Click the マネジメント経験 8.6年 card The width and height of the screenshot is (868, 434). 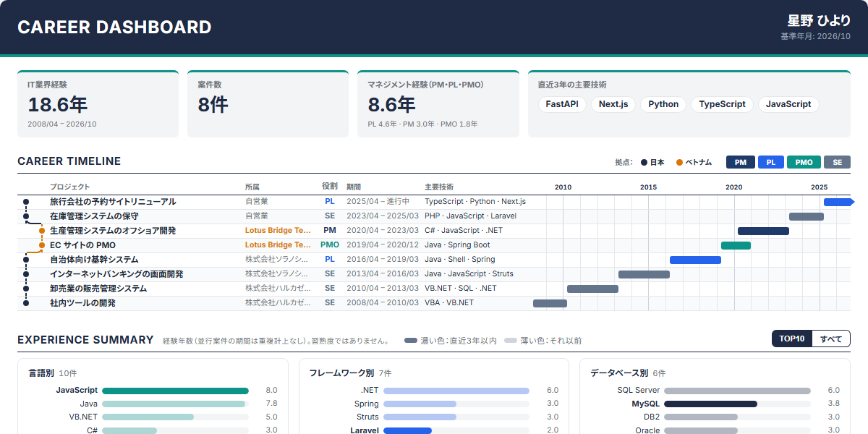coord(438,104)
